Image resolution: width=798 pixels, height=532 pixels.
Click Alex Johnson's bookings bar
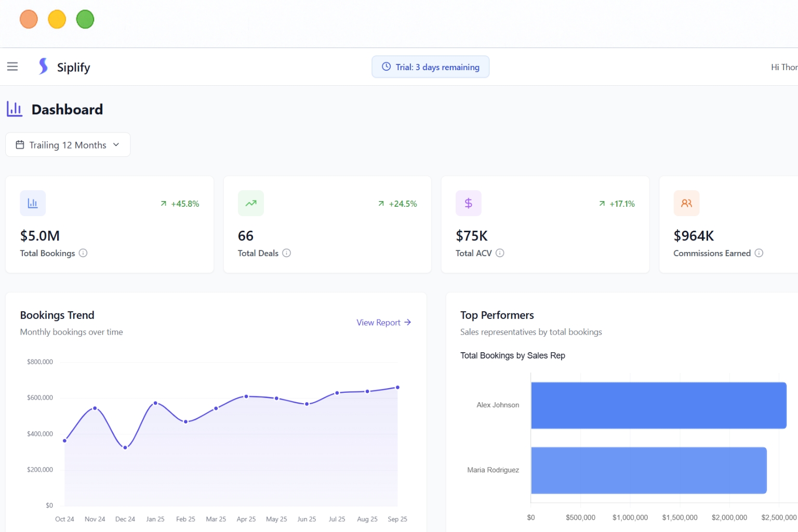tap(658, 405)
